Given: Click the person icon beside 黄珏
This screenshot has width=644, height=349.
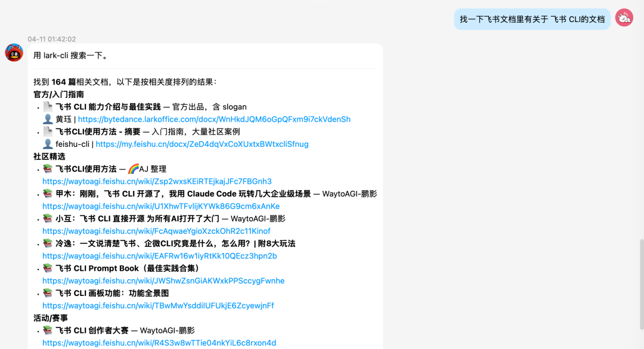Looking at the screenshot, I should click(48, 119).
